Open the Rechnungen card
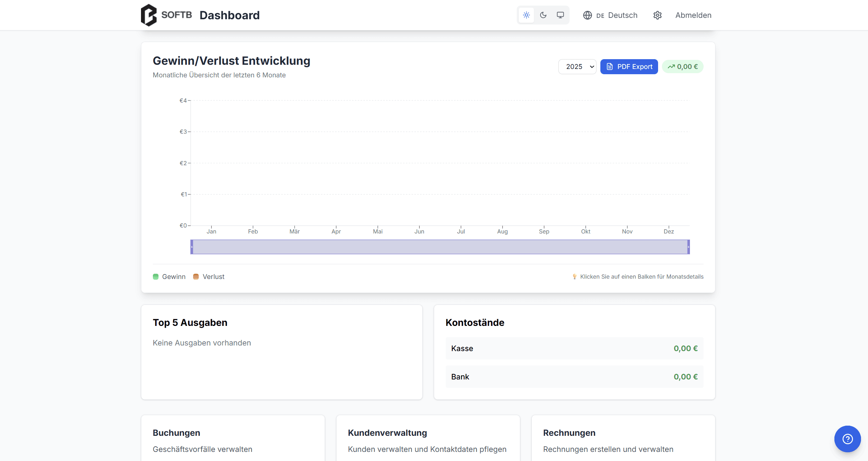The width and height of the screenshot is (868, 461). [x=623, y=440]
